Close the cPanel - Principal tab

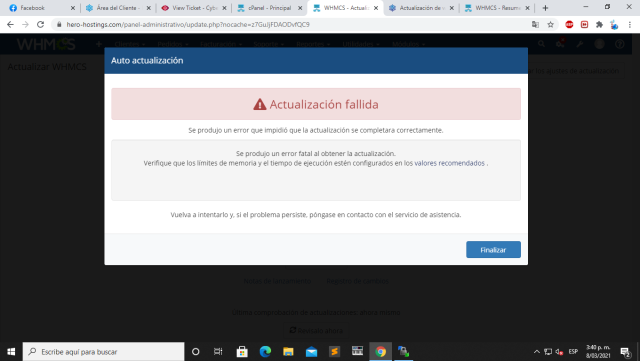point(300,8)
